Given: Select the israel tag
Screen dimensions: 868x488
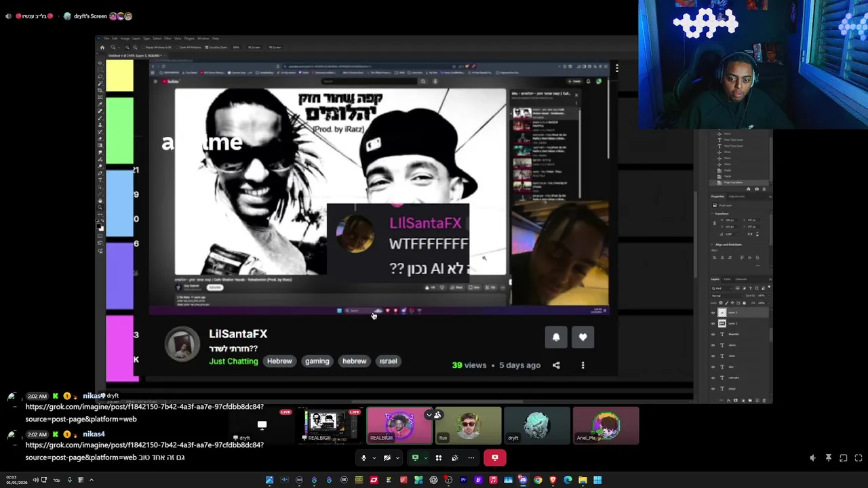Looking at the screenshot, I should [x=388, y=361].
